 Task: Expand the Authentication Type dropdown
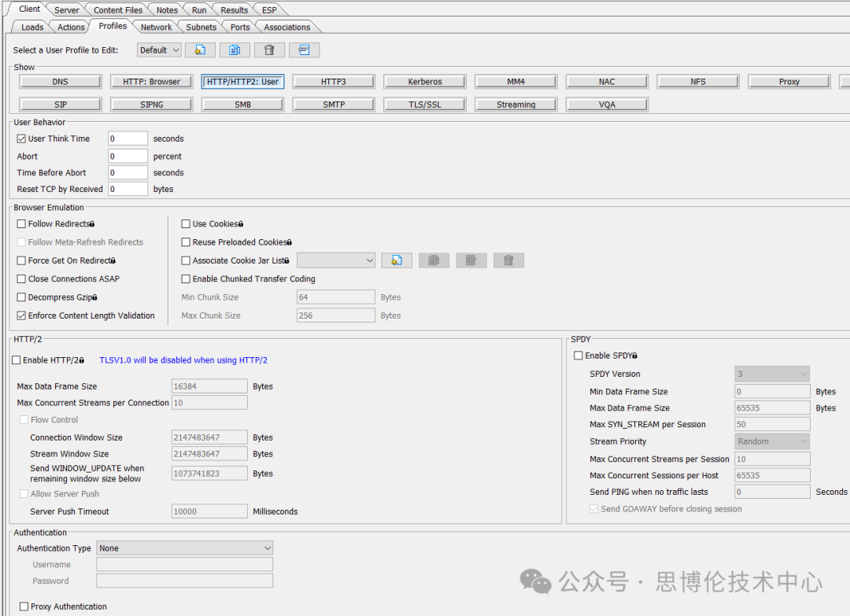click(x=184, y=548)
